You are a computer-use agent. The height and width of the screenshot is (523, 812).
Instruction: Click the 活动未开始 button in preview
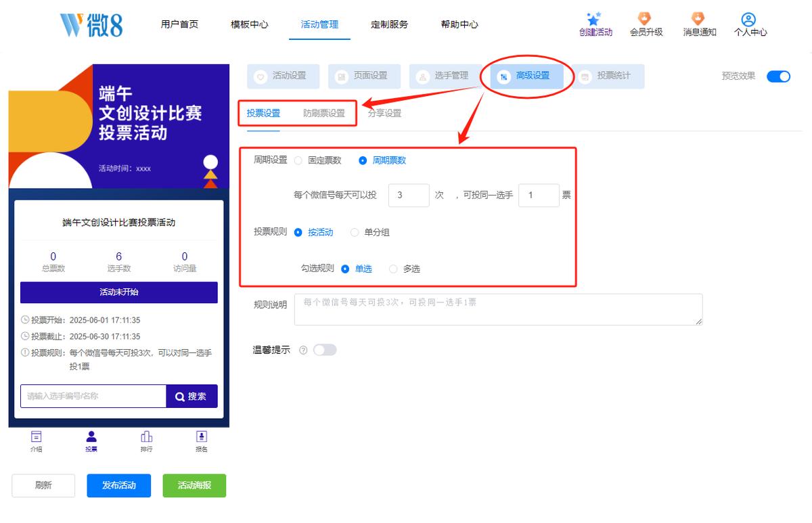point(119,292)
